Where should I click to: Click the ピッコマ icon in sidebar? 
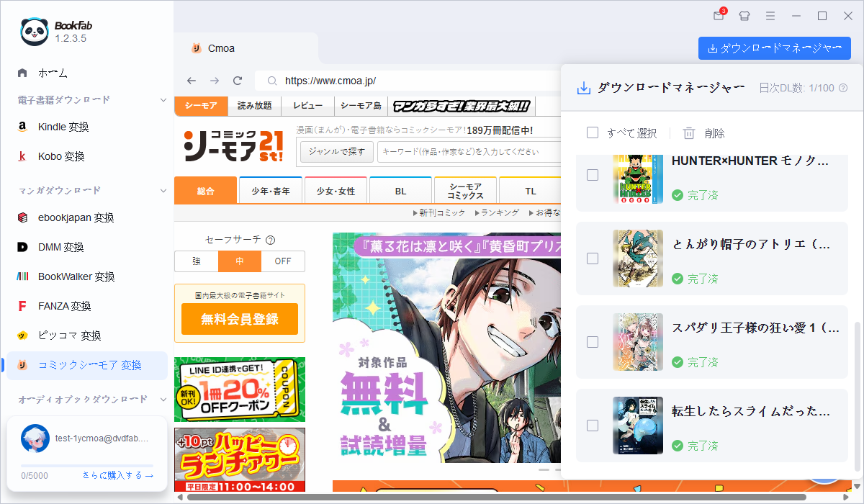pyautogui.click(x=22, y=336)
